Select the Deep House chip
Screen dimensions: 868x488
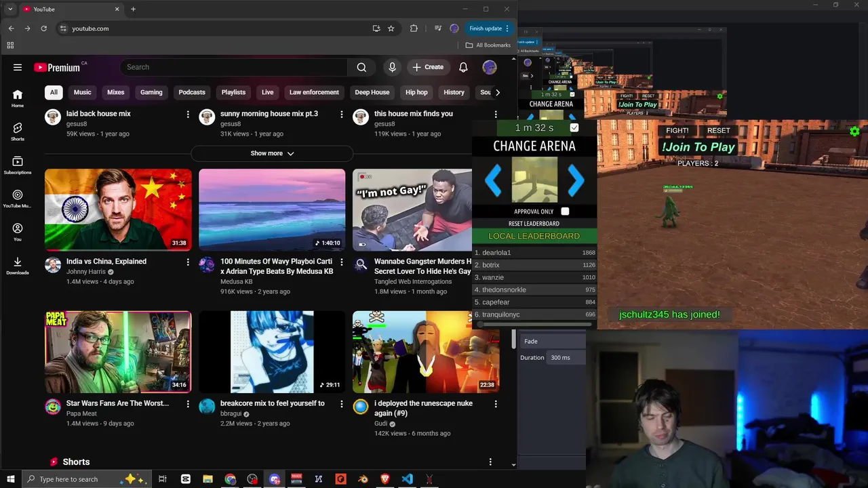point(372,92)
